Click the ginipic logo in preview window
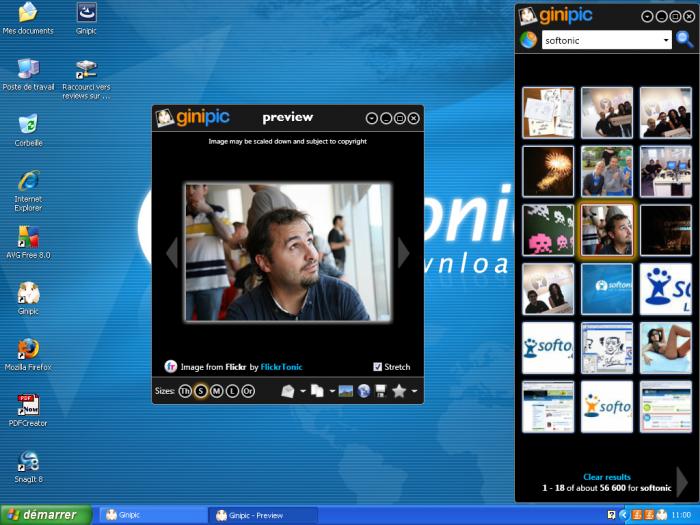 click(x=192, y=117)
